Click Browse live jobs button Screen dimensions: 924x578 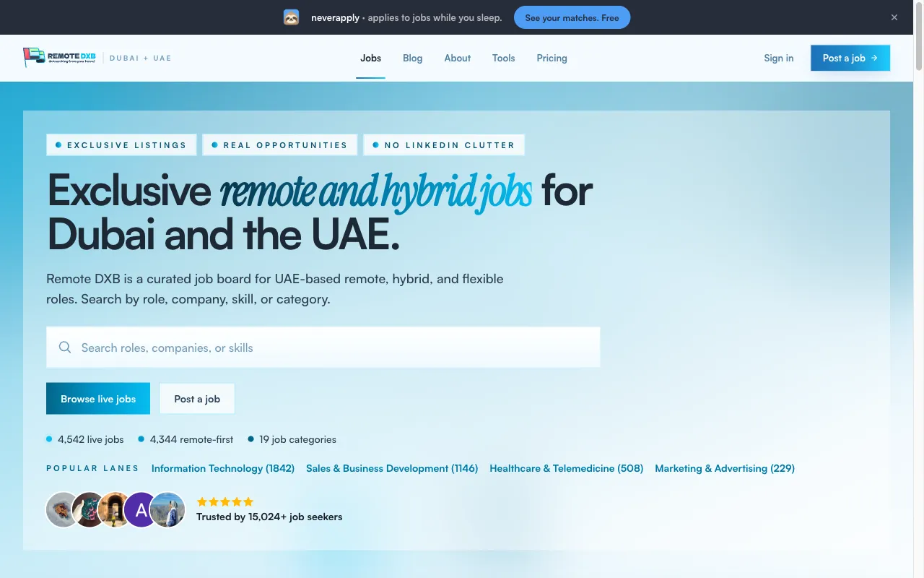pos(98,399)
